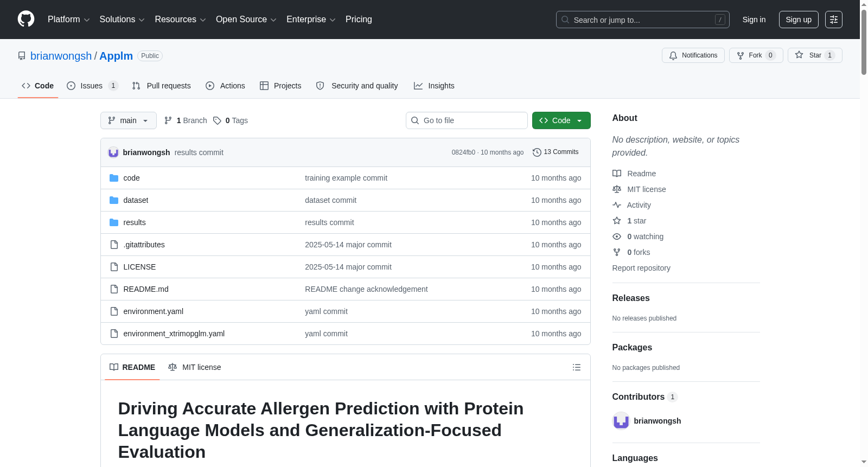
Task: Select the Code repository tab
Action: [38, 86]
